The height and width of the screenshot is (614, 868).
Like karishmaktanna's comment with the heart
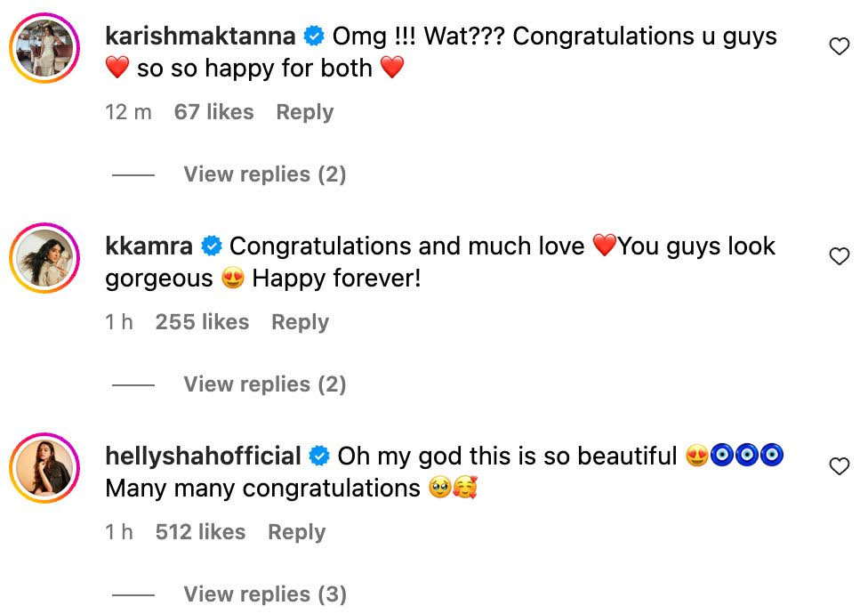(x=839, y=47)
